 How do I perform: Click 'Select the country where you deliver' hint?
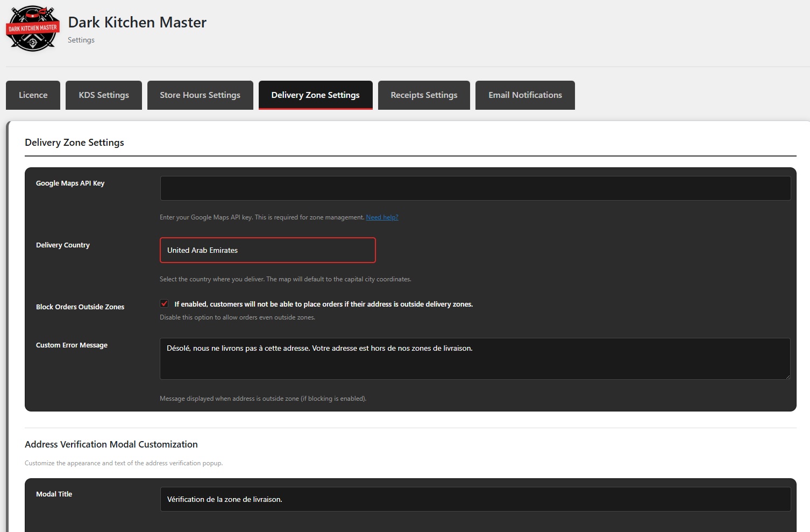point(286,279)
